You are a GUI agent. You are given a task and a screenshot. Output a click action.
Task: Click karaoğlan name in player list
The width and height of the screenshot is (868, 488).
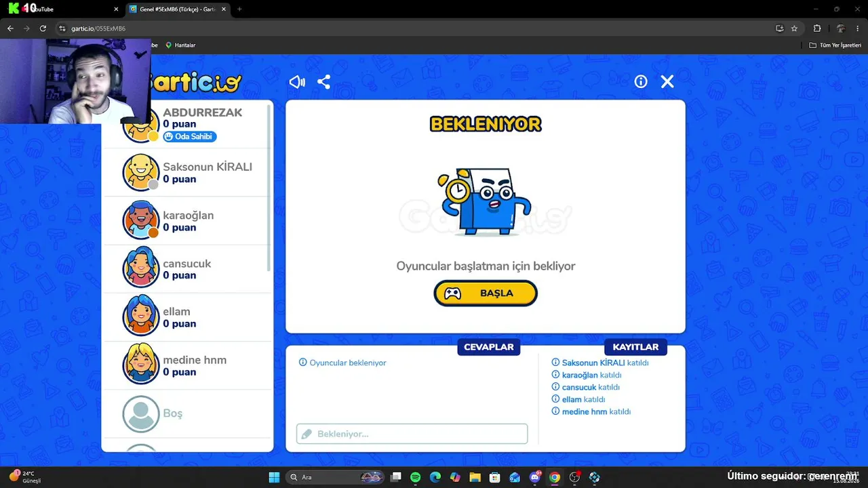(188, 216)
